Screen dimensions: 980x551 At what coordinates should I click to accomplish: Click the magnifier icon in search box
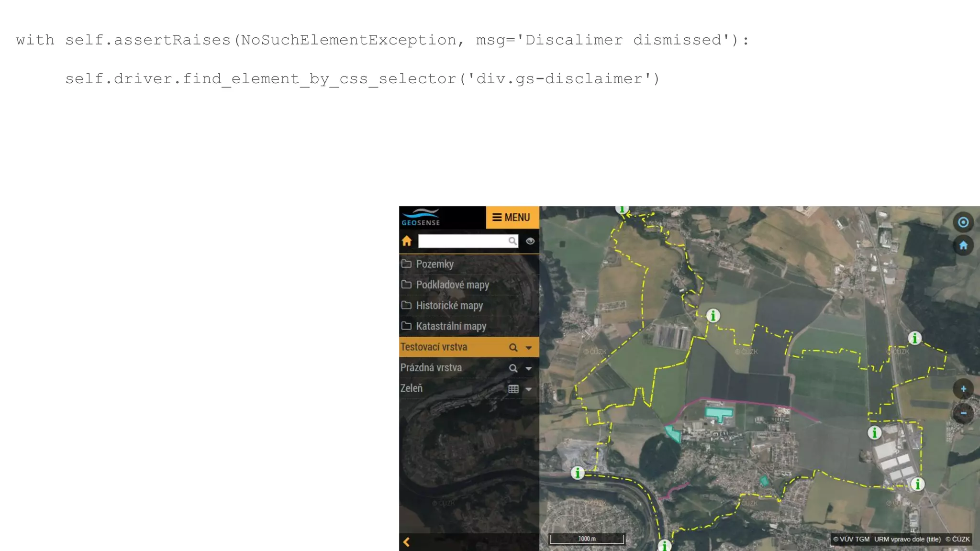pos(512,241)
